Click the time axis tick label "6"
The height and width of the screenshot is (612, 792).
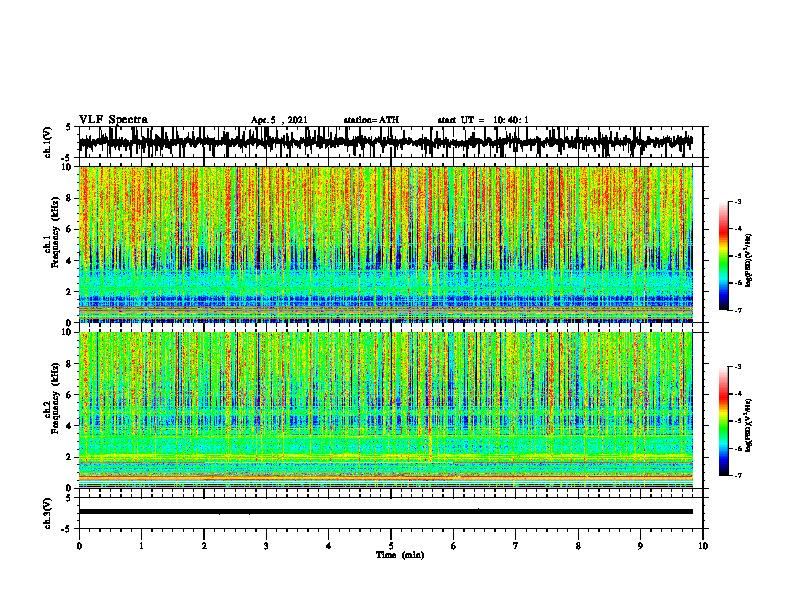[x=454, y=546]
